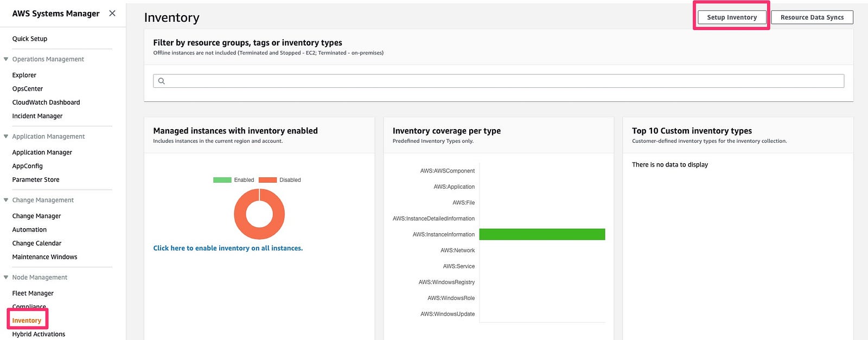Go to Explorer page
The image size is (868, 340).
24,75
